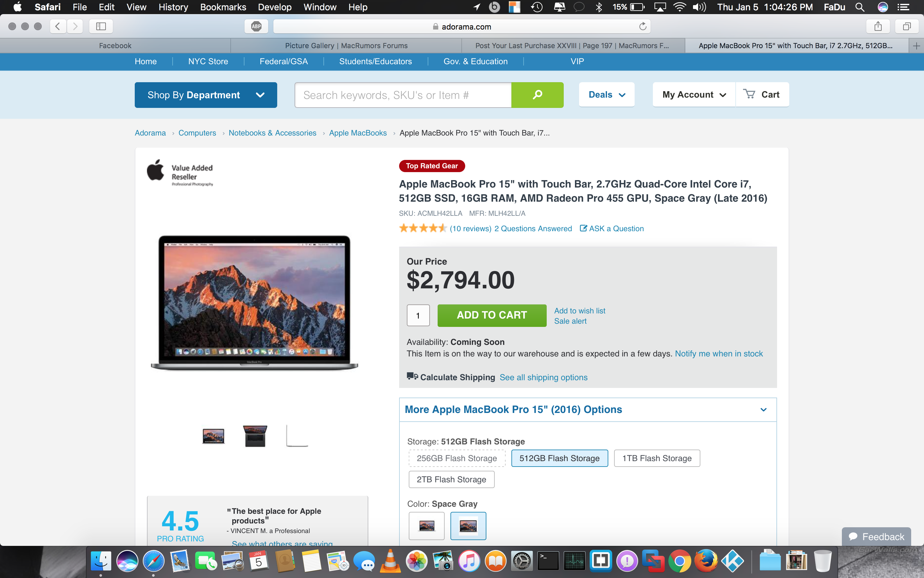Go to Students/Educators section
This screenshot has width=924, height=578.
point(375,62)
